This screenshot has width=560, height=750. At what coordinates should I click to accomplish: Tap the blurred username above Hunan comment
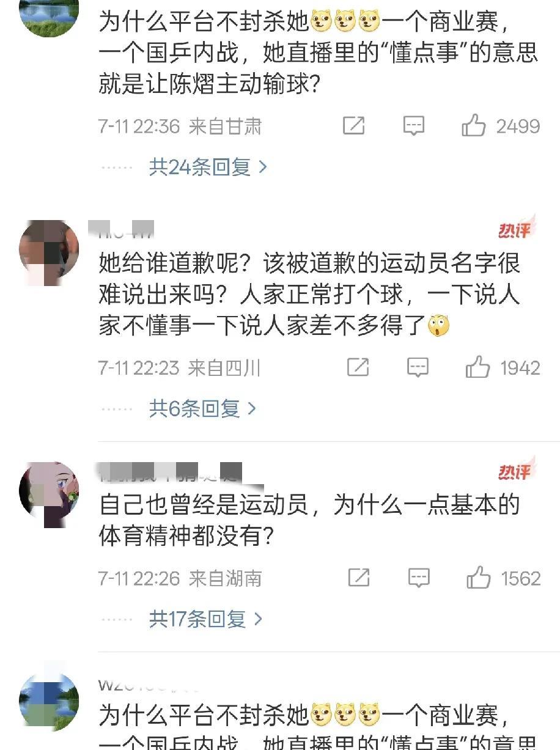(x=171, y=472)
